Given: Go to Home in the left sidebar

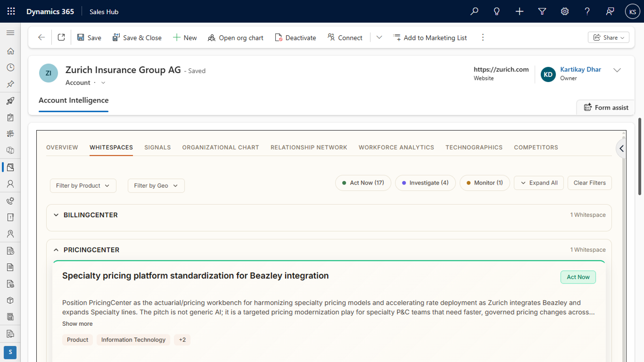Looking at the screenshot, I should tap(10, 51).
